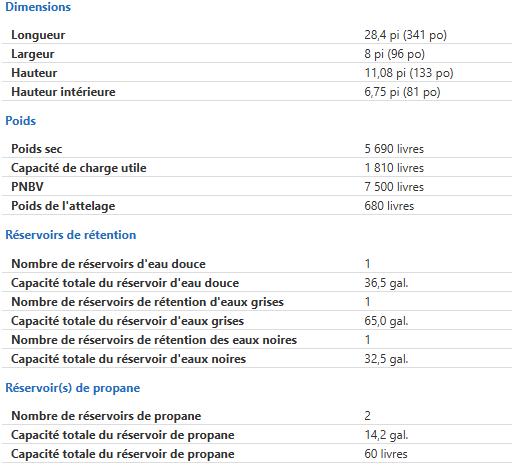Click the Poids sec label
This screenshot has width=512, height=467.
point(37,149)
